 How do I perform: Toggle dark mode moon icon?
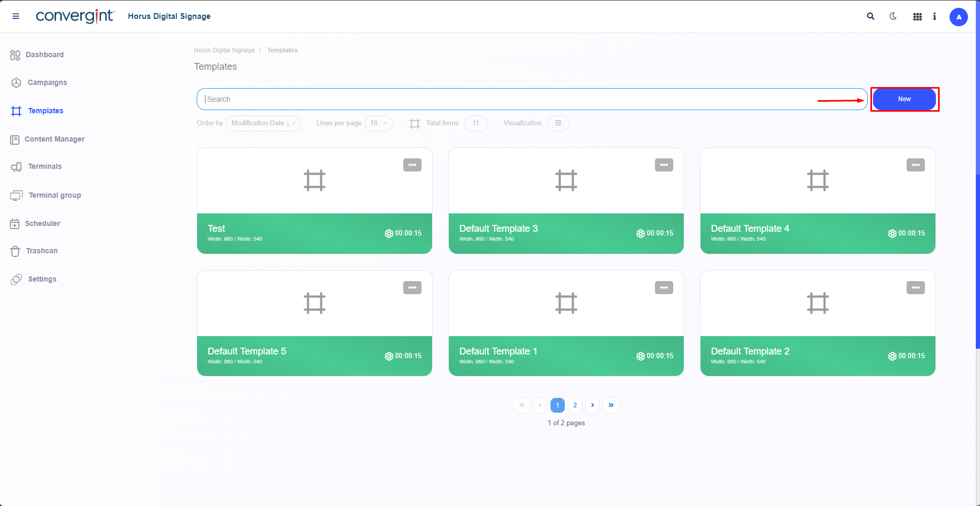coord(893,16)
